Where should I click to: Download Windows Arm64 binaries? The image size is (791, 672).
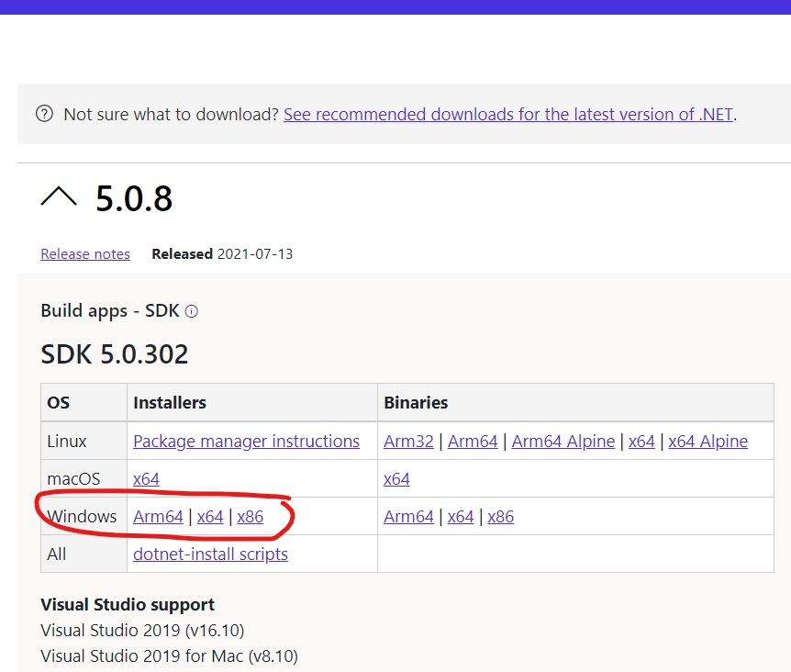point(408,517)
